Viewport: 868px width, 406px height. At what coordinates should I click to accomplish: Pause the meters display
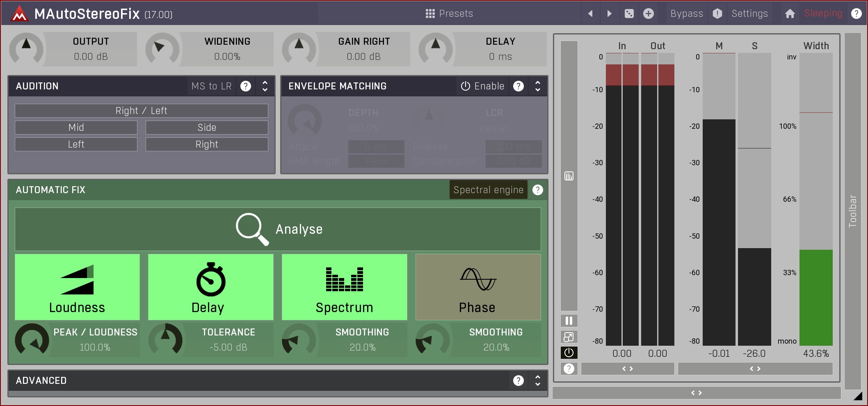click(x=569, y=321)
